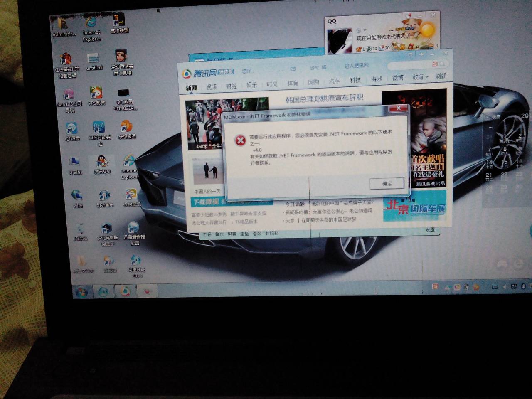Click the 首次献唱 game advertisement
Image resolution: width=532 pixels, height=399 pixels.
coord(414,138)
